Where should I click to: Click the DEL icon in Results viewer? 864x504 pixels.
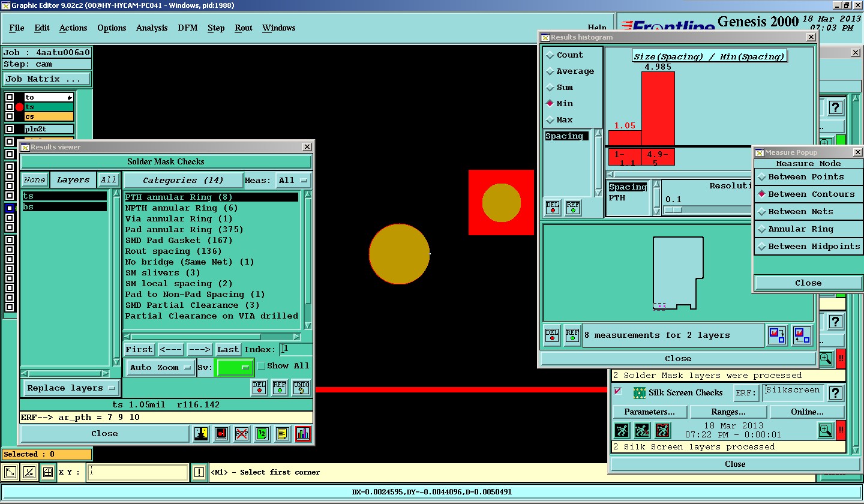(259, 388)
